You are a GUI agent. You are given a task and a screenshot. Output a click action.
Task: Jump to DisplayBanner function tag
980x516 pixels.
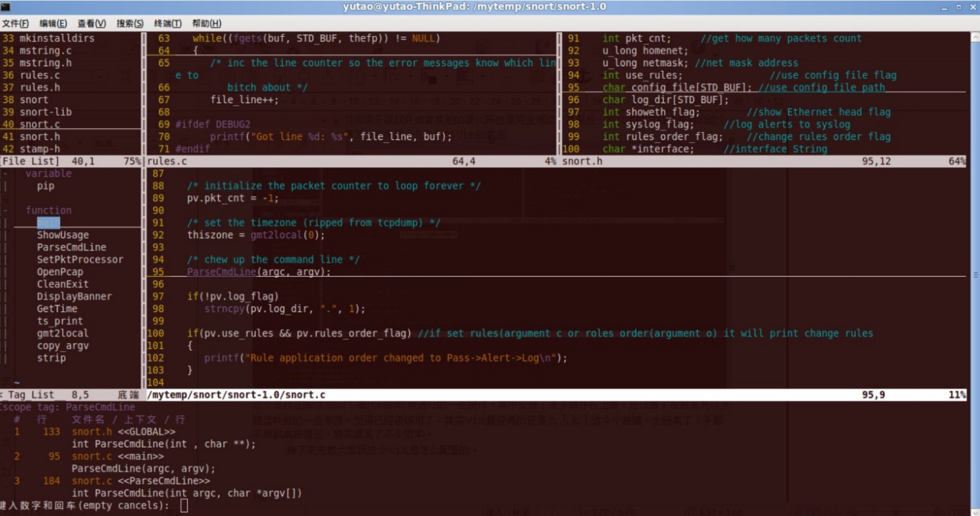[74, 297]
